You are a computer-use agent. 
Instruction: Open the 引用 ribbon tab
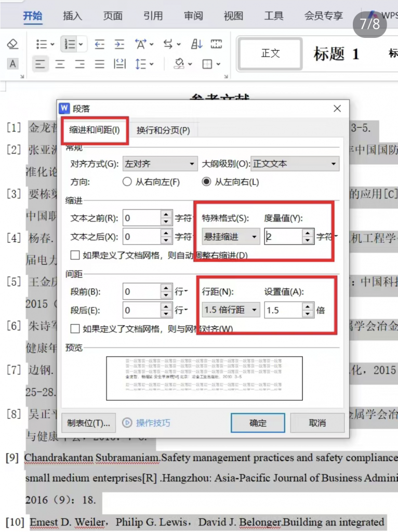tap(153, 16)
